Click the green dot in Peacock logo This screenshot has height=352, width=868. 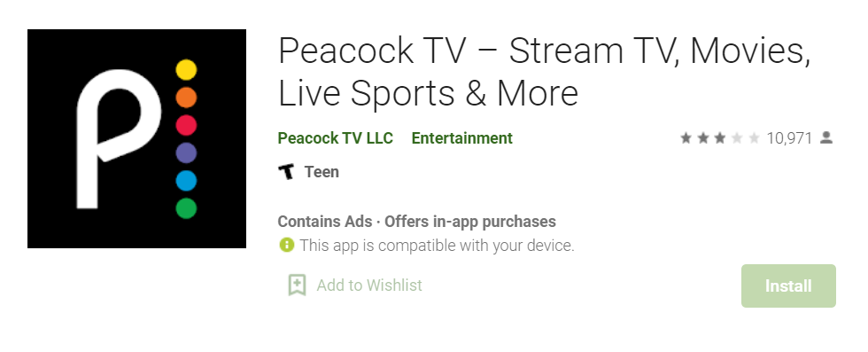(186, 208)
